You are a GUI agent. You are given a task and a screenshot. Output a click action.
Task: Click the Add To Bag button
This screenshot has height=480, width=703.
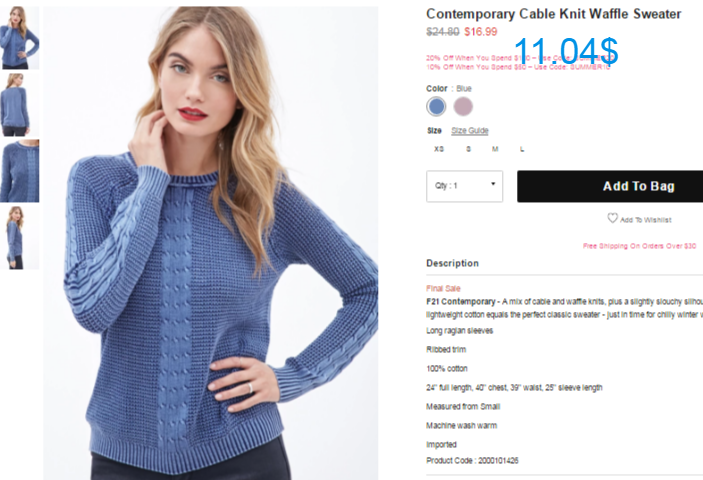click(x=610, y=186)
